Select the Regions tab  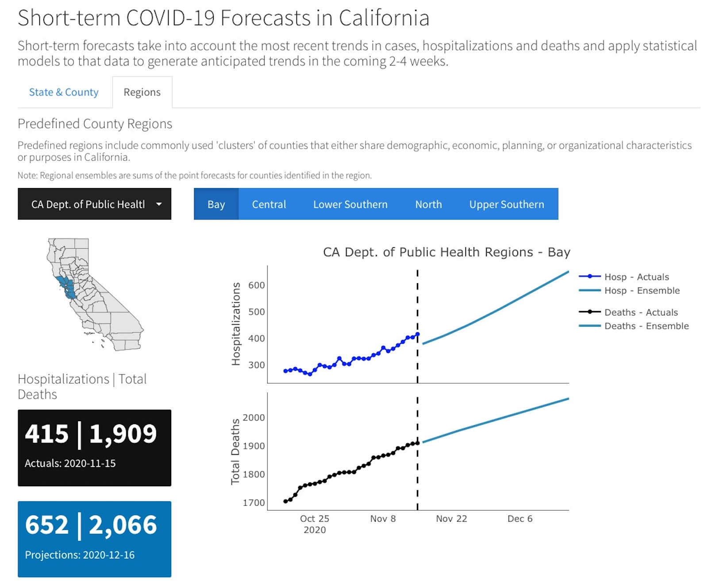142,92
